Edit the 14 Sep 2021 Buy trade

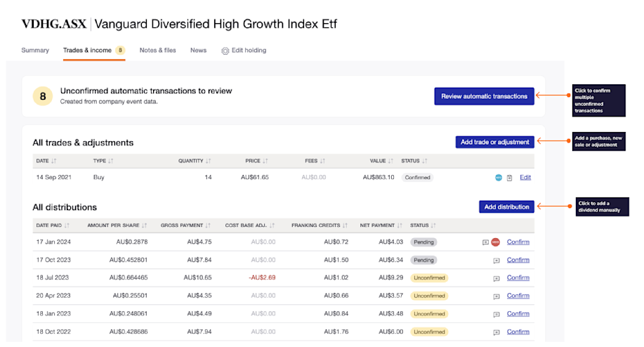pyautogui.click(x=525, y=178)
